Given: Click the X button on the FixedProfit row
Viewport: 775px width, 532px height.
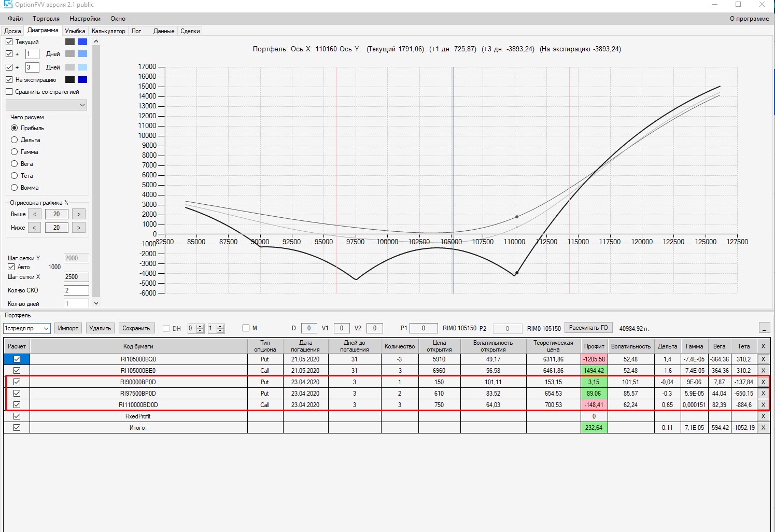Looking at the screenshot, I should click(763, 416).
